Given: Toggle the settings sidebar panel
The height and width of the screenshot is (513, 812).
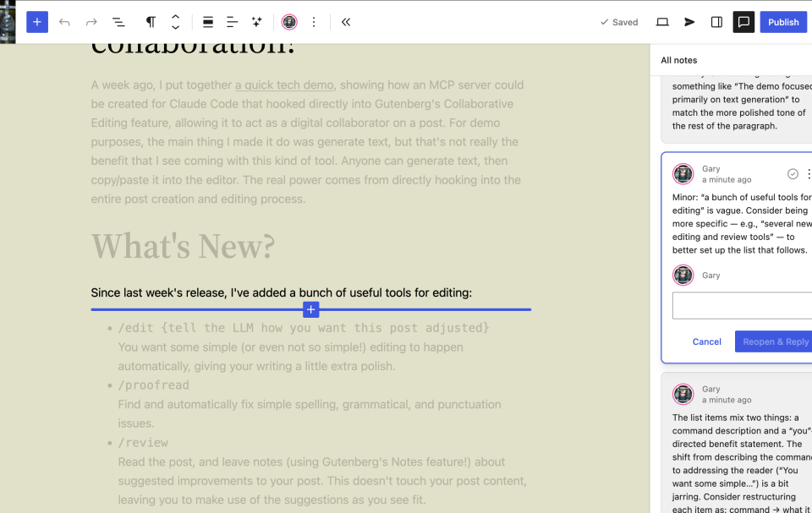Looking at the screenshot, I should (716, 22).
